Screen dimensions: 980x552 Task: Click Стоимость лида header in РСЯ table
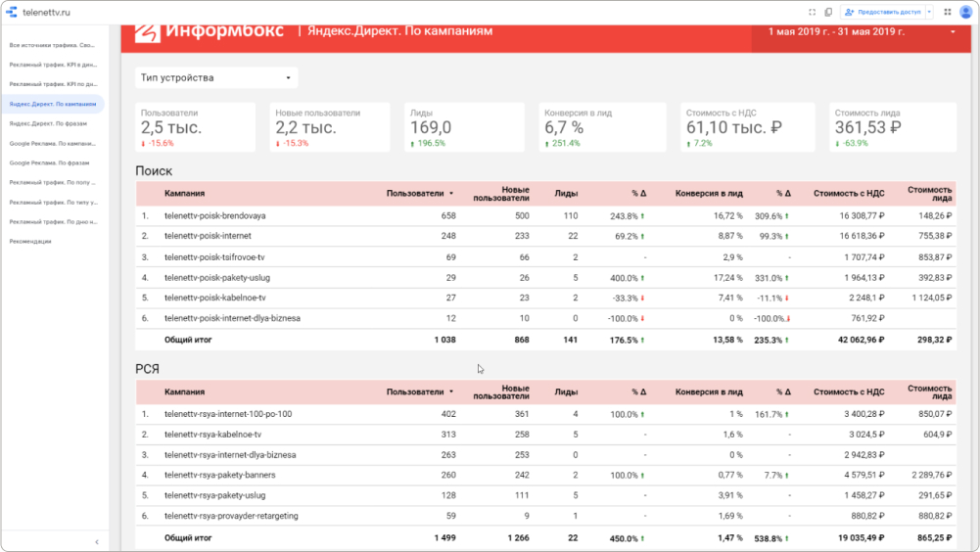tap(929, 391)
